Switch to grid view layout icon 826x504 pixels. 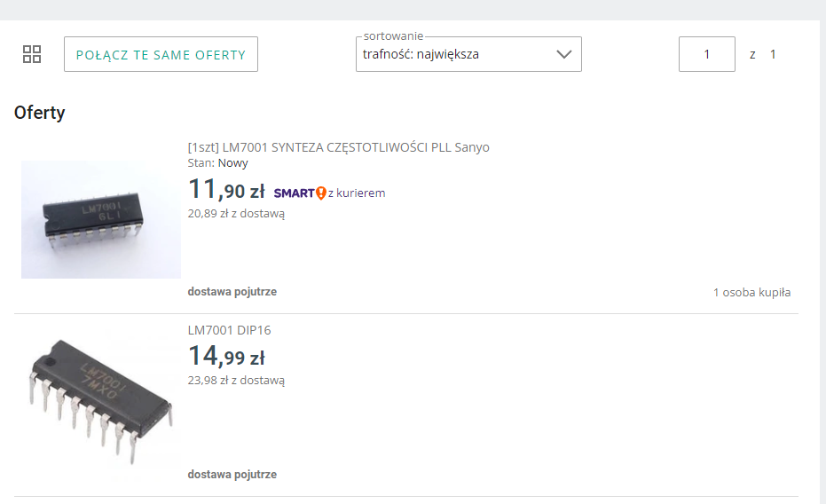[x=32, y=54]
